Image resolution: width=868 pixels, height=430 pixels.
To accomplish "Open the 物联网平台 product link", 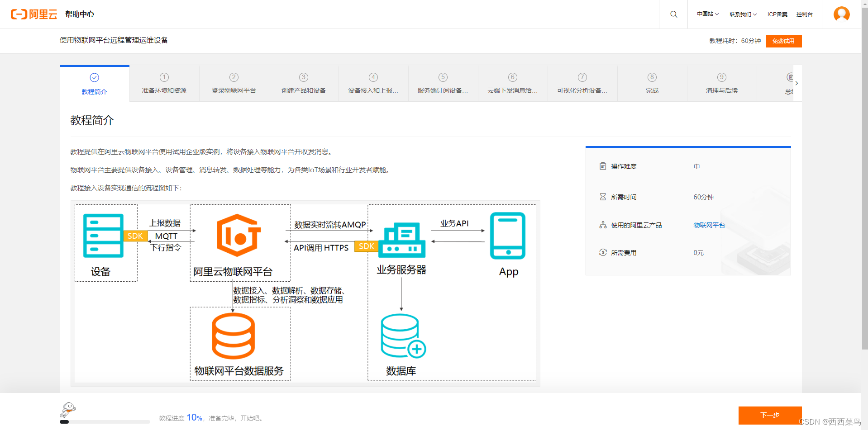I will coord(709,225).
